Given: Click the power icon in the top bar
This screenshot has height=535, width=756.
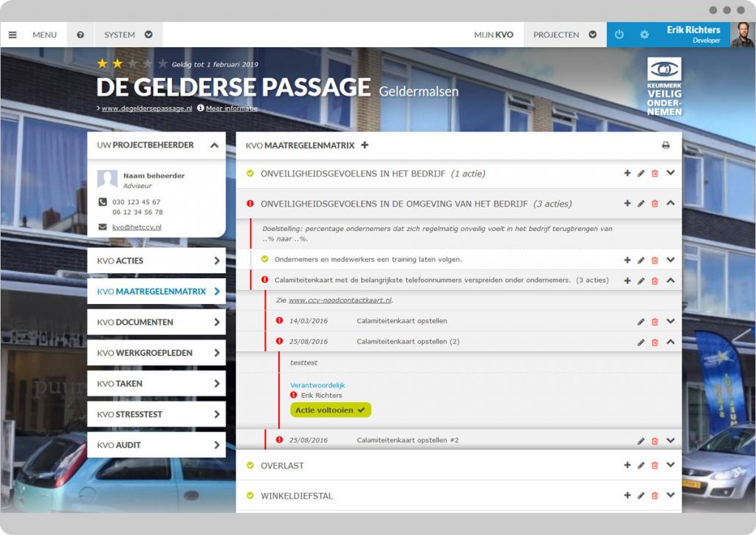Looking at the screenshot, I should tap(619, 35).
